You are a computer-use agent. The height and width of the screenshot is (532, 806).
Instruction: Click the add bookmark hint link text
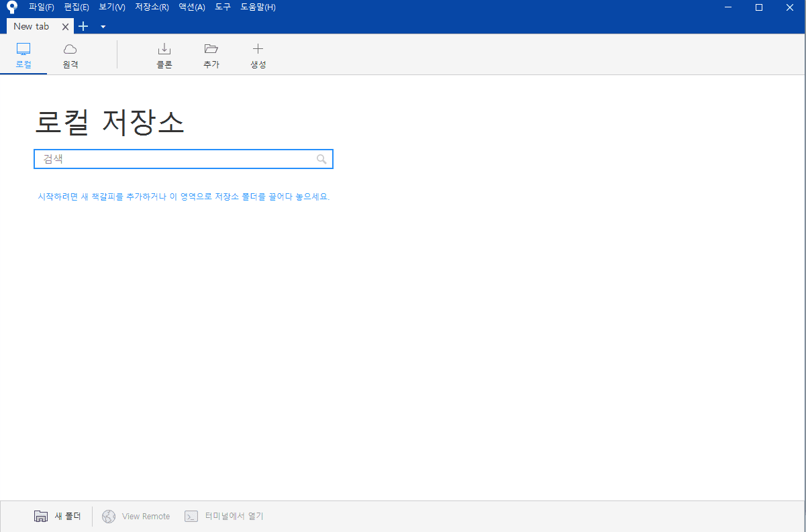point(184,197)
